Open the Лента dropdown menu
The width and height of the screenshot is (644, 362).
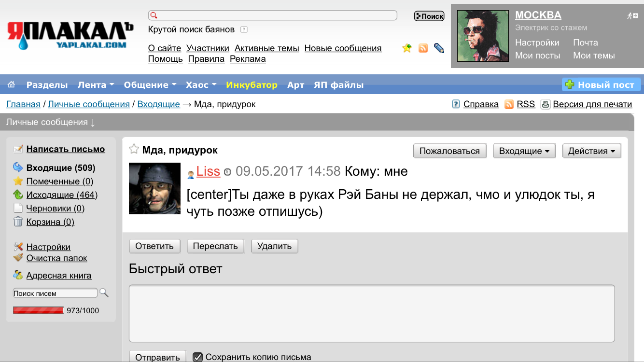coord(96,85)
